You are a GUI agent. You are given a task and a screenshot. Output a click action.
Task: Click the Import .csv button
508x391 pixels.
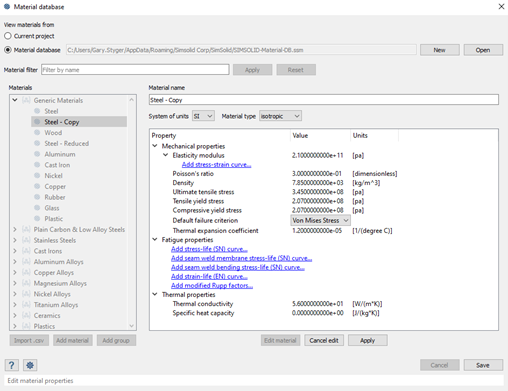pyautogui.click(x=29, y=340)
